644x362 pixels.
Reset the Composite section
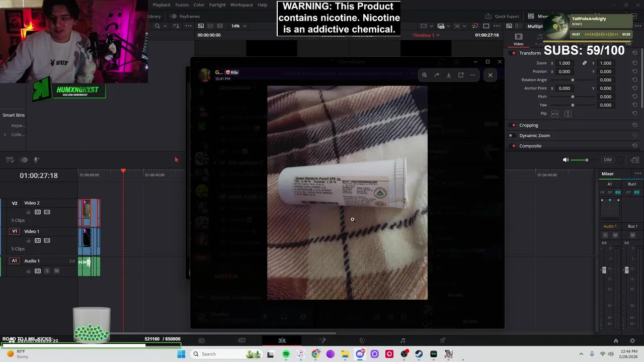[x=635, y=146]
